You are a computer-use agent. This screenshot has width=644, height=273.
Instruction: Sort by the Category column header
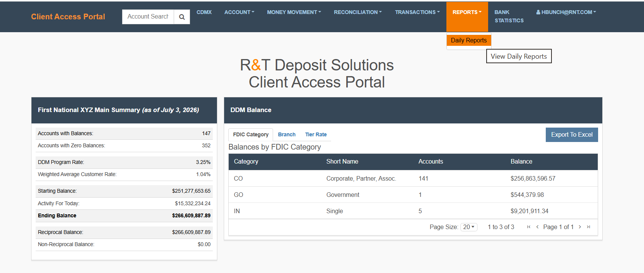pos(246,161)
